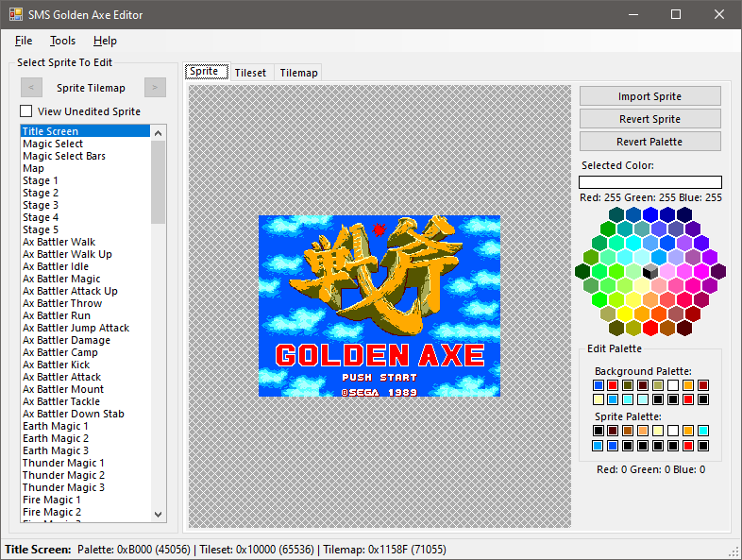This screenshot has width=742, height=560.
Task: Select Ax Battler Magic entry
Action: coord(86,279)
